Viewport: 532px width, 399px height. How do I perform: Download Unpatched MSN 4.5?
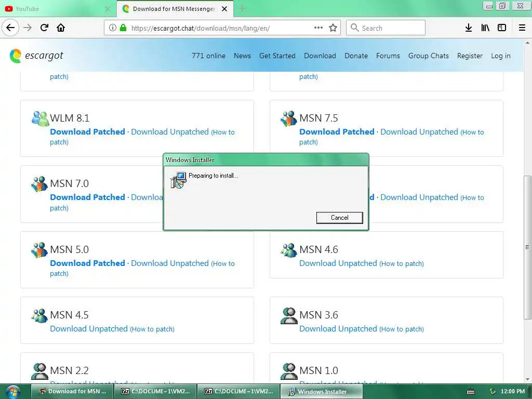tap(88, 328)
